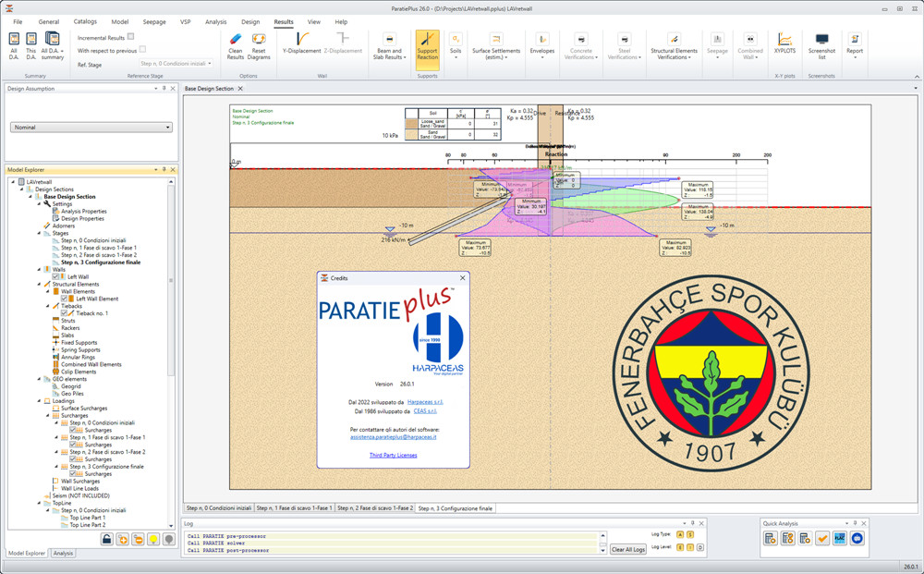Switch to the Model ribbon tab
The image size is (924, 574).
pyautogui.click(x=119, y=22)
